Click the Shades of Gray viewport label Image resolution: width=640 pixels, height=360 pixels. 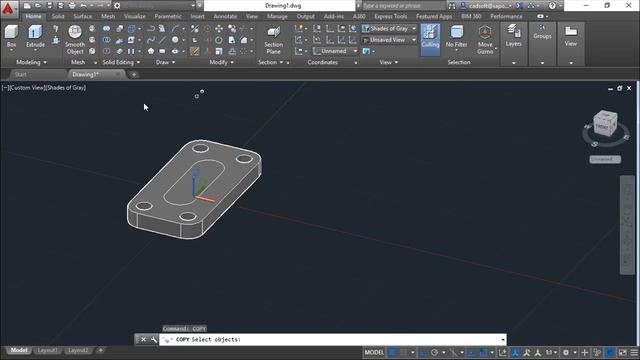coord(66,87)
